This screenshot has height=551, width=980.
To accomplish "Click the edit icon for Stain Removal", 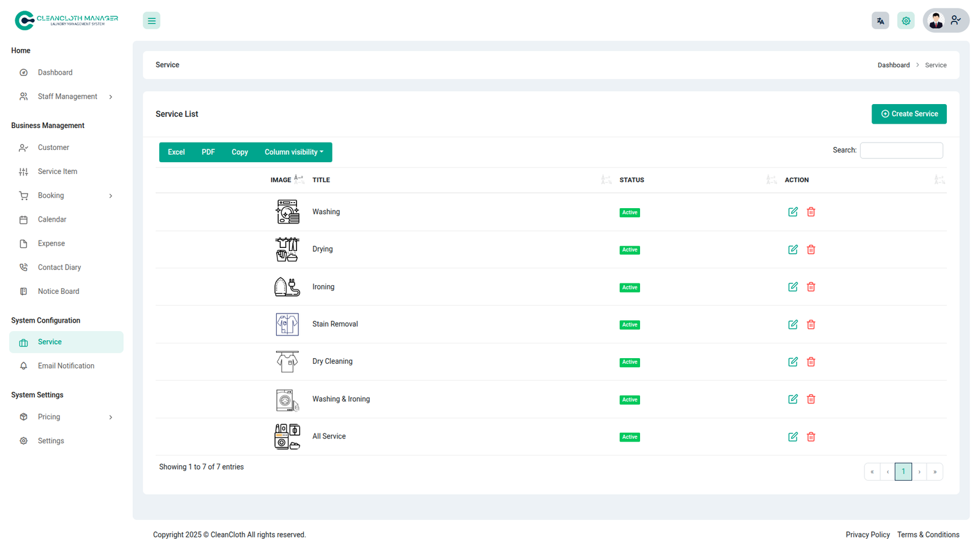I will tap(793, 324).
